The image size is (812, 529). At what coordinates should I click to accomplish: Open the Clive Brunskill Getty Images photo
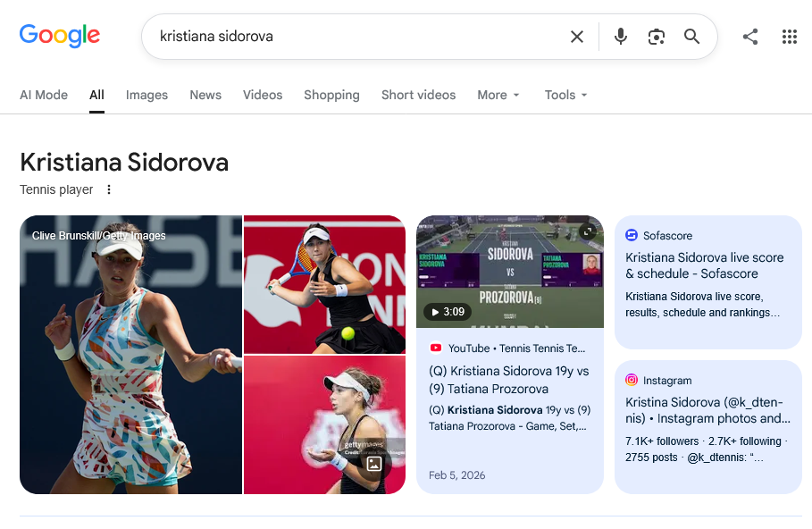[x=131, y=355]
